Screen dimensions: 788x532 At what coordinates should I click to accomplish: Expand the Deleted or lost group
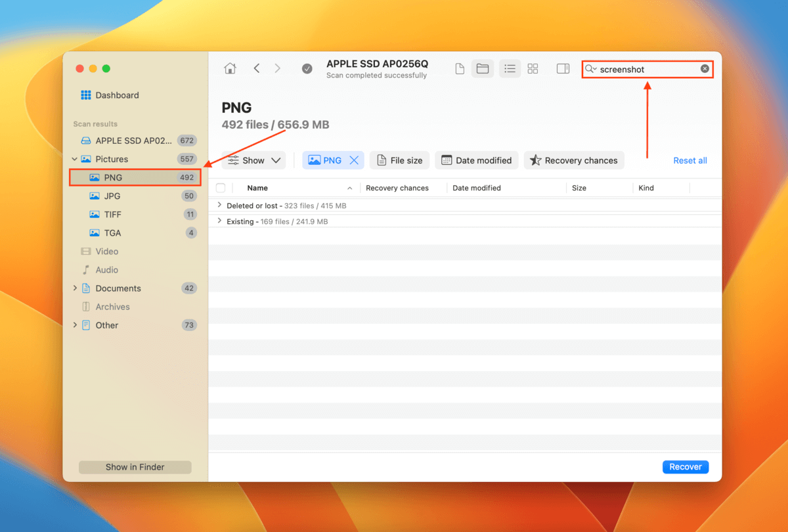[219, 206]
